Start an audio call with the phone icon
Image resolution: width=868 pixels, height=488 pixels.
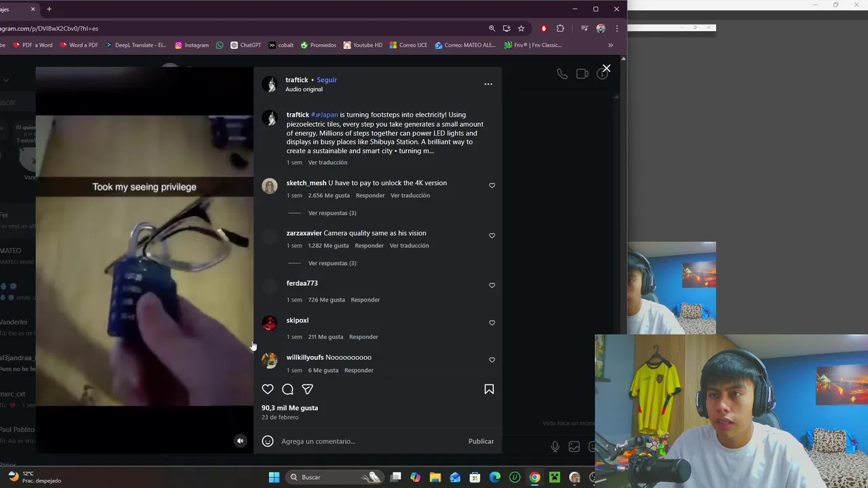pos(562,74)
